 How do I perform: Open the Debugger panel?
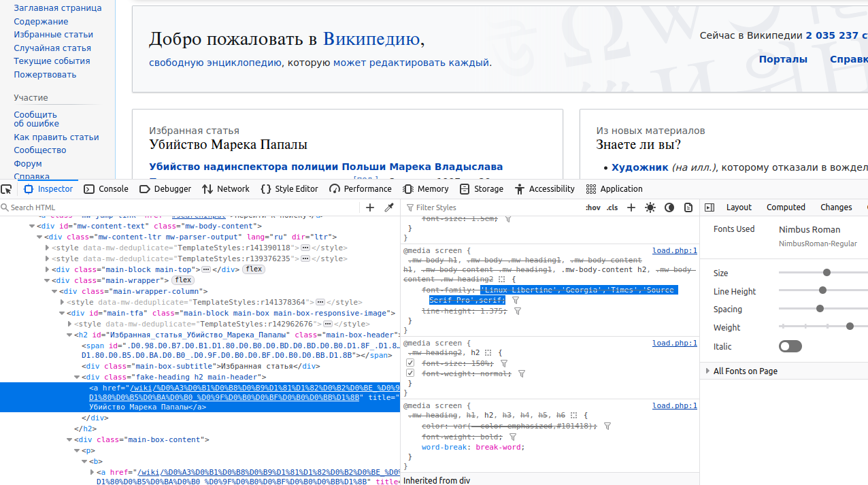[165, 189]
